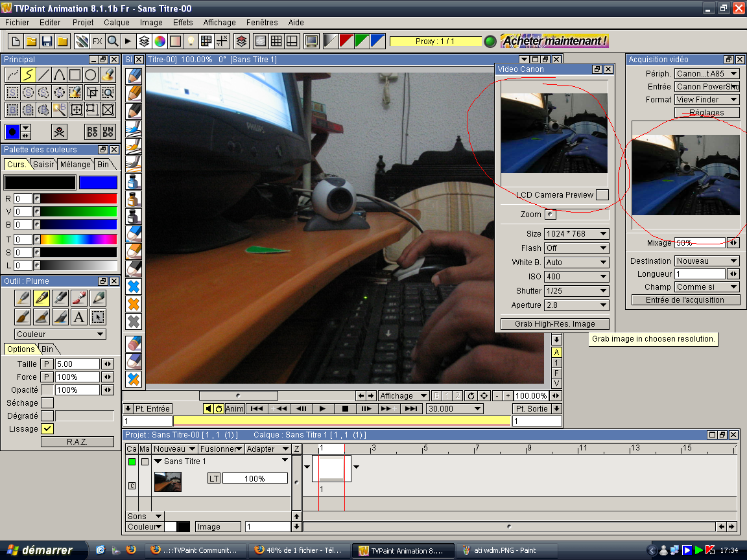The image size is (747, 560).
Task: Click the skull clear image icon
Action: (60, 132)
